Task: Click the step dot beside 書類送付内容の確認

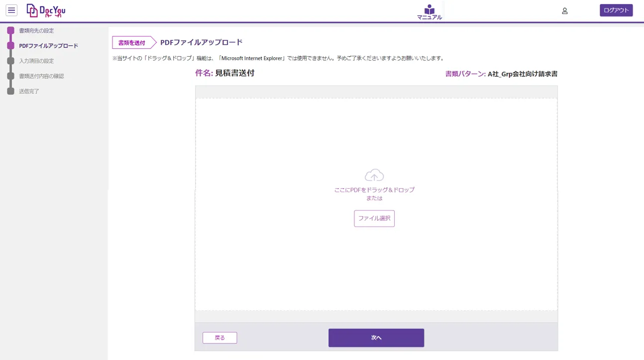Action: 10,76
